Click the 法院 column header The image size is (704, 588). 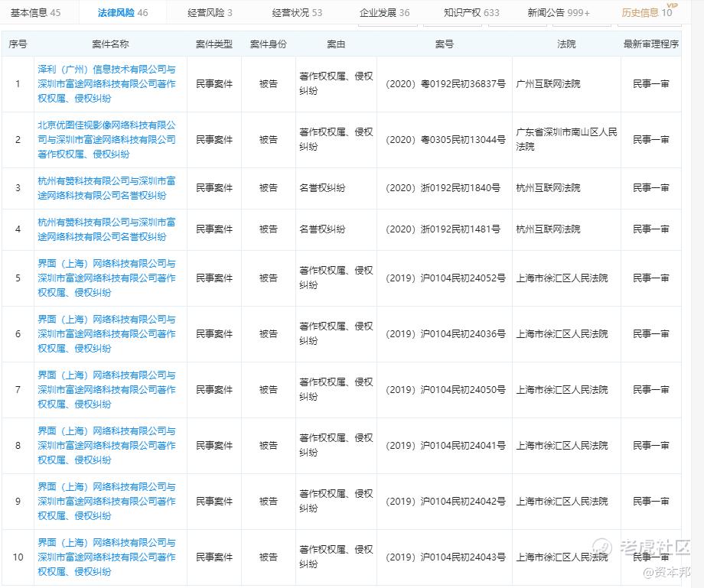point(566,44)
